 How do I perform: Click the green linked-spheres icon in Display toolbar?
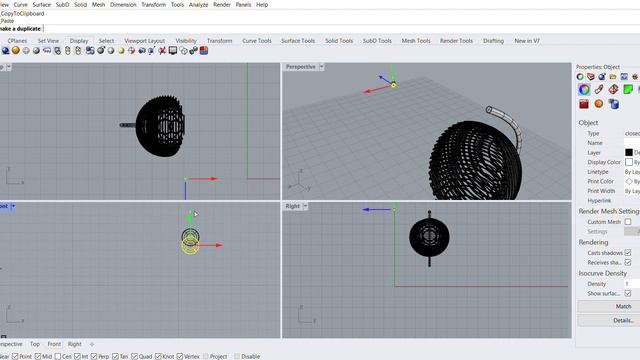click(193, 51)
